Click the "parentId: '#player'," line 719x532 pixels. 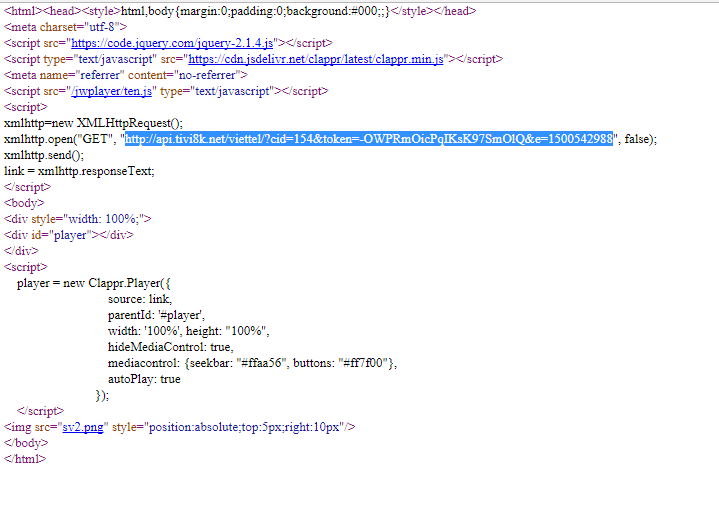point(156,315)
